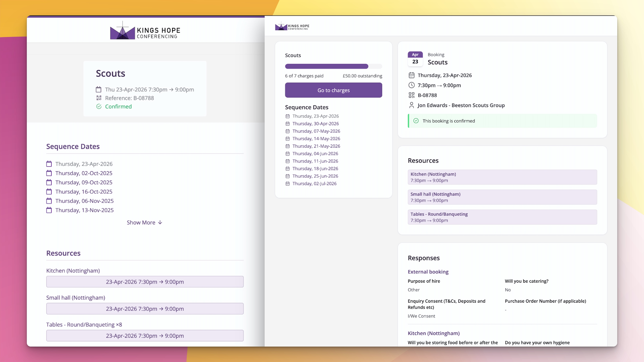Click '£50.00 outstanding' text
The height and width of the screenshot is (362, 644).
pos(362,76)
